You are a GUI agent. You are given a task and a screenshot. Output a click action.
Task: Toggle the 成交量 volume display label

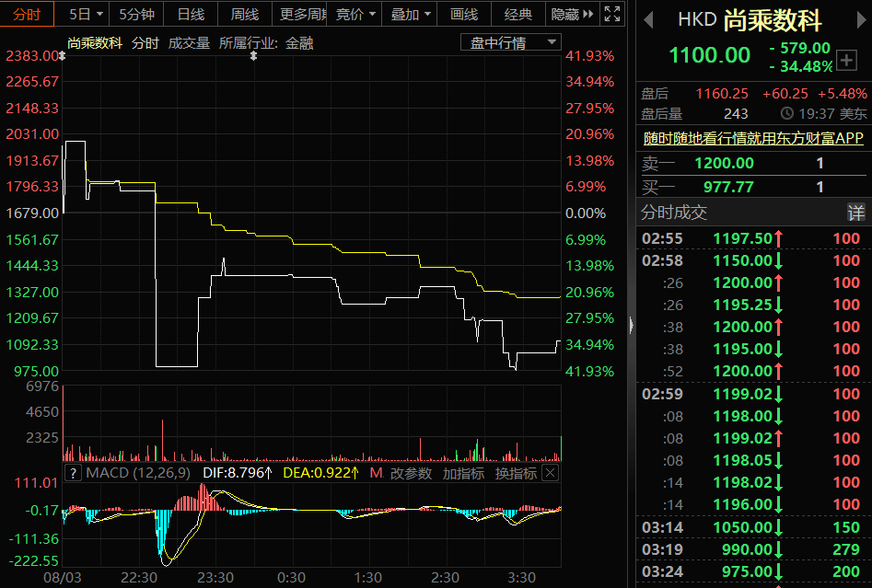(x=188, y=43)
